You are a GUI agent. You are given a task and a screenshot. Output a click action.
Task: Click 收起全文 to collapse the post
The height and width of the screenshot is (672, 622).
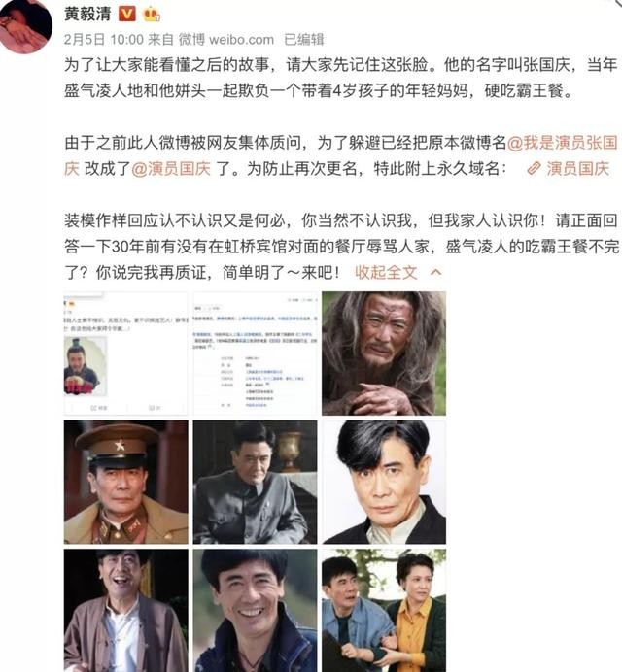coord(386,272)
